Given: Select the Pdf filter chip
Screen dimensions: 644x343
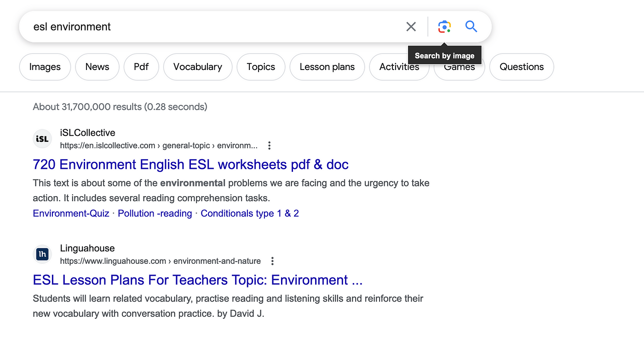Looking at the screenshot, I should [x=141, y=67].
